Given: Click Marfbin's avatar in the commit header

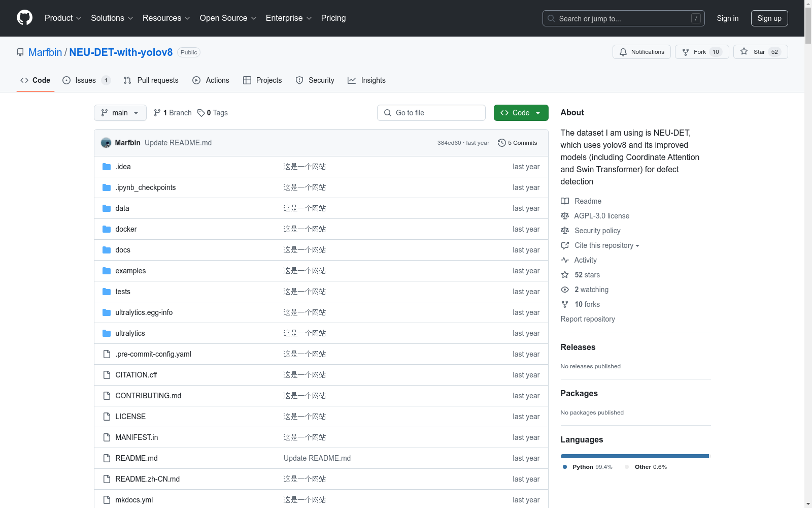Looking at the screenshot, I should 106,143.
